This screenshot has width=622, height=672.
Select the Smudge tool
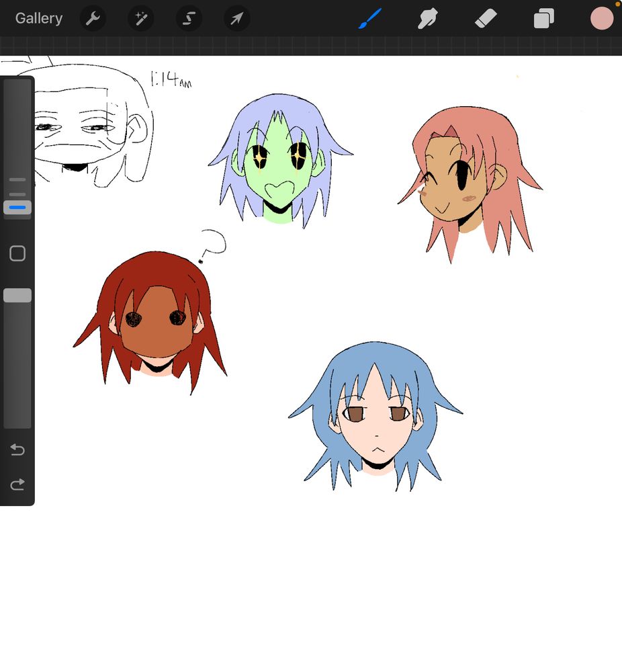pos(427,18)
